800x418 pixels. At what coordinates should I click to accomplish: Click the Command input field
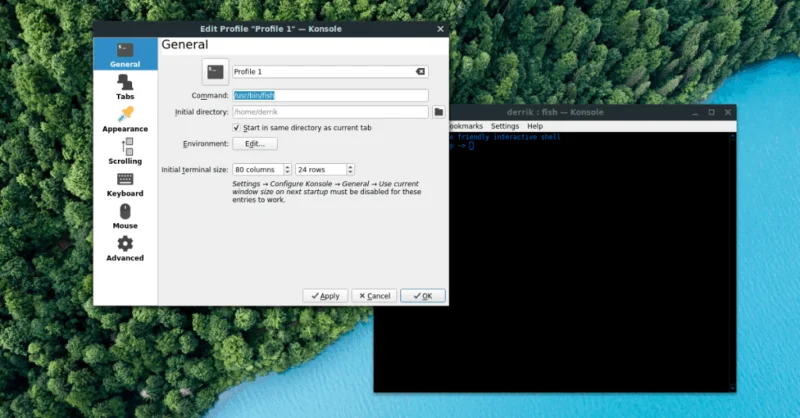tap(330, 95)
